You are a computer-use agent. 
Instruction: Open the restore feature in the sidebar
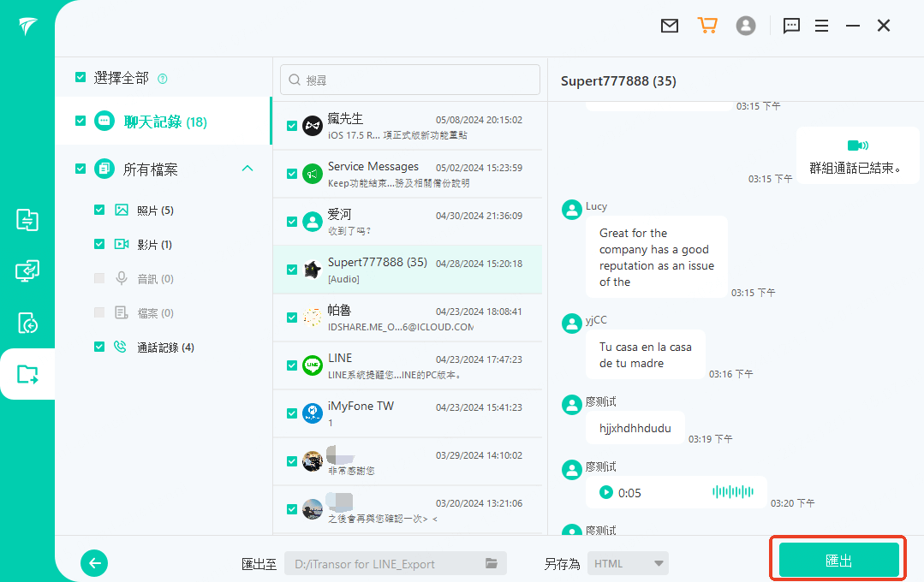27,323
